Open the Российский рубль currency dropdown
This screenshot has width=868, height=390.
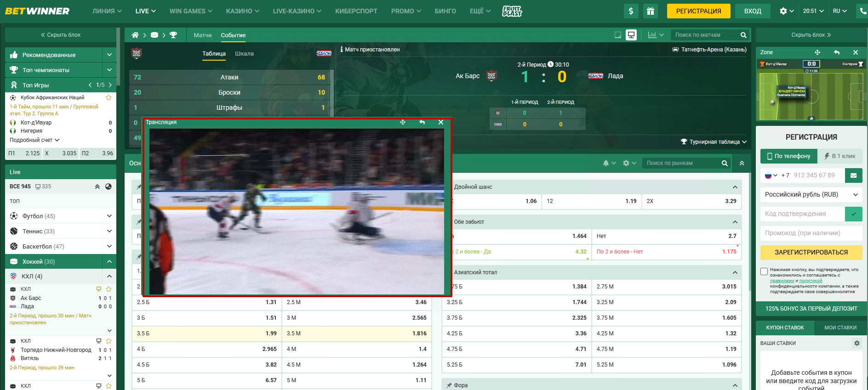pos(811,194)
